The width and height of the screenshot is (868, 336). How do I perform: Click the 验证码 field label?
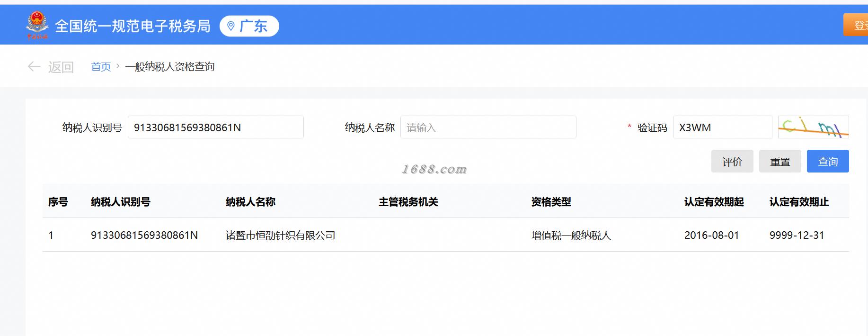(652, 127)
